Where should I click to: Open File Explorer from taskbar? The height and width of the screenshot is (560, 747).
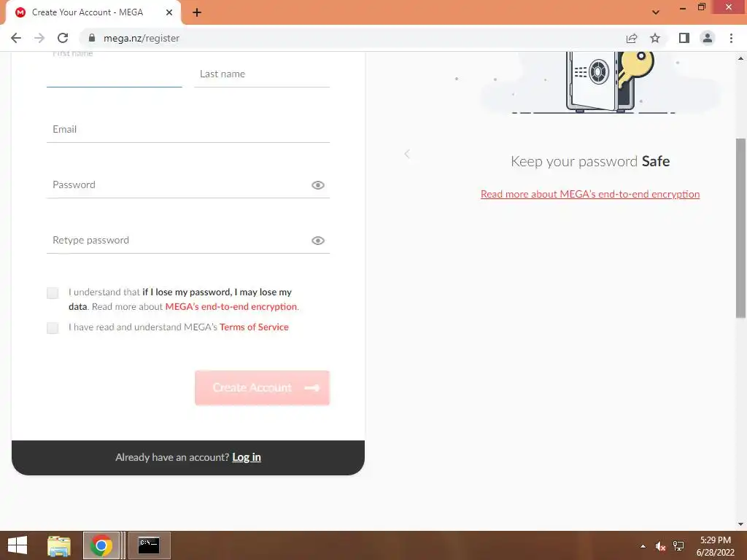[x=59, y=545]
